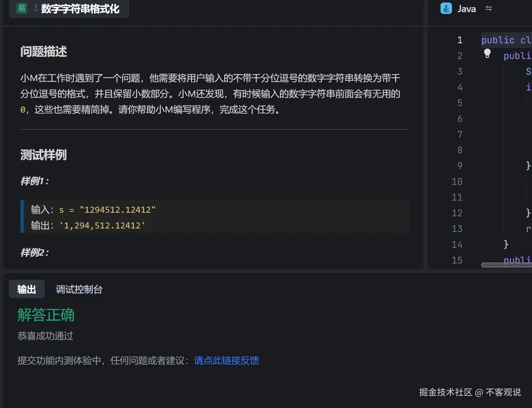Screen dimensions: 532x408
Task: Select the 输出 tab
Action: tap(26, 289)
